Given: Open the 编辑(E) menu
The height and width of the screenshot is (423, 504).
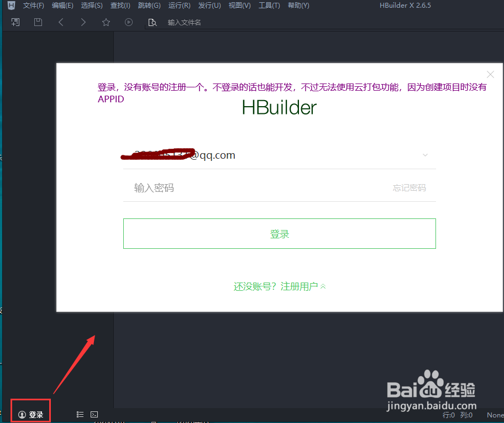Looking at the screenshot, I should click(x=62, y=6).
